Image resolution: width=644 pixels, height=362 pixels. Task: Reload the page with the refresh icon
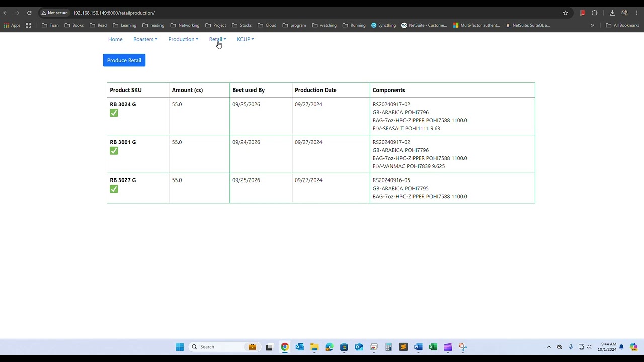[x=29, y=13]
